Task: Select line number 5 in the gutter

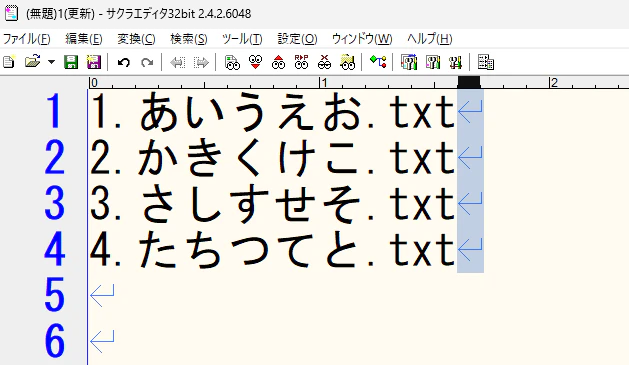Action: pyautogui.click(x=54, y=295)
